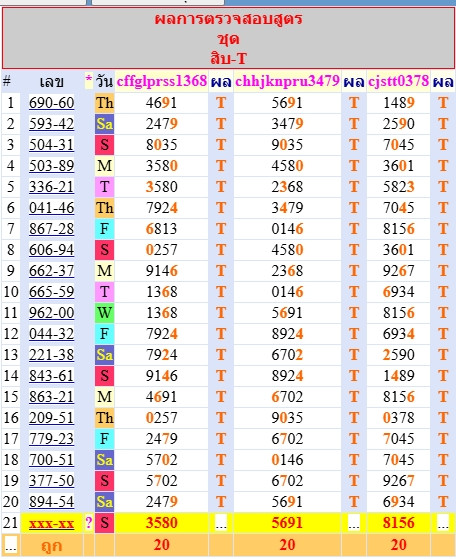456x559 pixels.
Task: Click the ellipsis result beside 5691 in row 21
Action: pyautogui.click(x=354, y=523)
